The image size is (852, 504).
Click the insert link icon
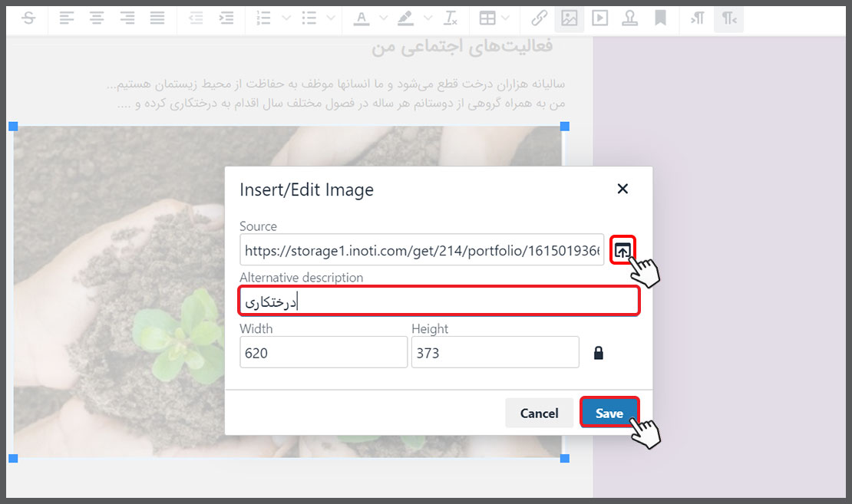coord(539,18)
